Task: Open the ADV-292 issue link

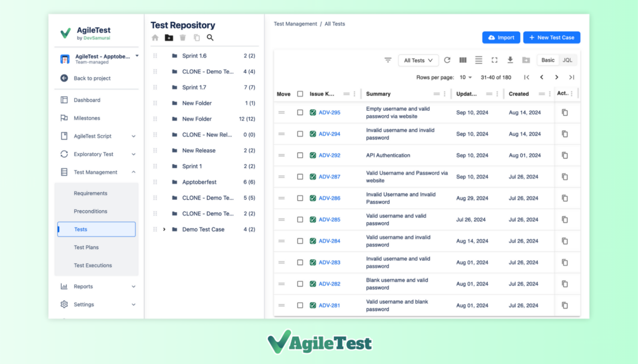Action: point(329,156)
